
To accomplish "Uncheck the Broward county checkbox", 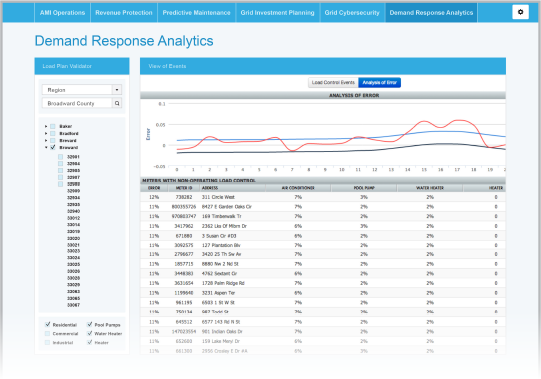I will [x=53, y=147].
